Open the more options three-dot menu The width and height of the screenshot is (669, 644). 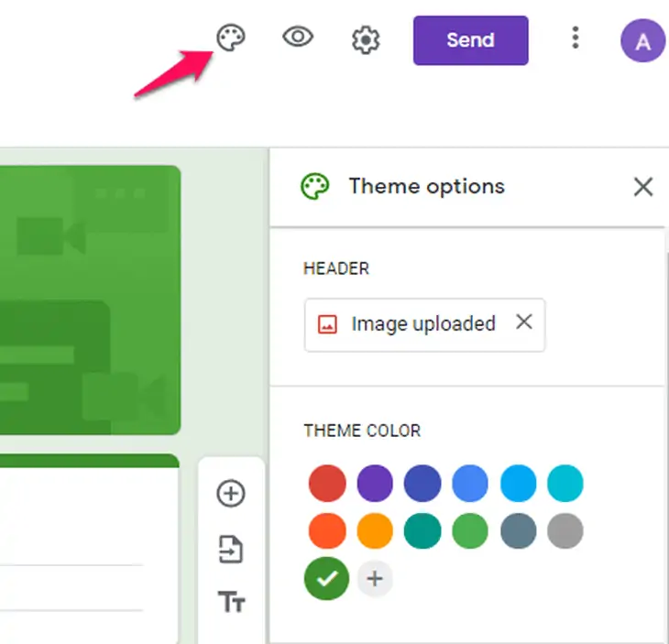pyautogui.click(x=576, y=38)
